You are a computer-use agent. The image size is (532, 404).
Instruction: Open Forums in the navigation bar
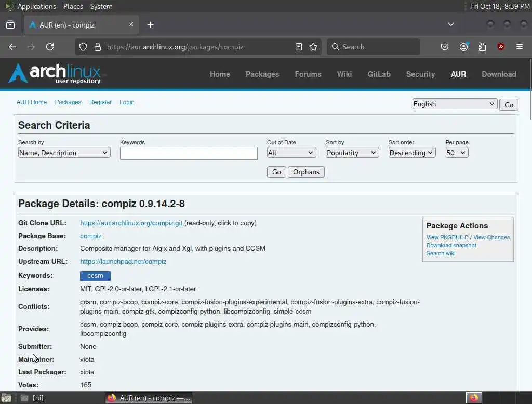[x=308, y=74]
